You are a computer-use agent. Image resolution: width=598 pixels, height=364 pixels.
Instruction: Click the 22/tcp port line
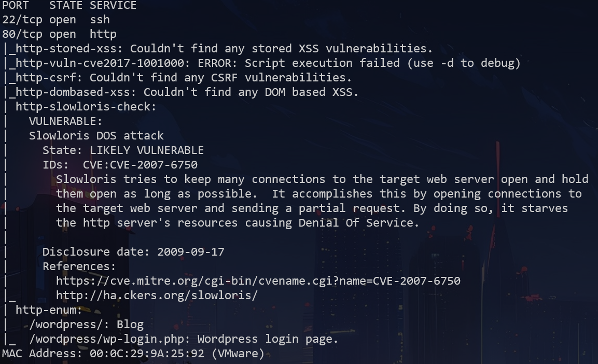(x=55, y=20)
